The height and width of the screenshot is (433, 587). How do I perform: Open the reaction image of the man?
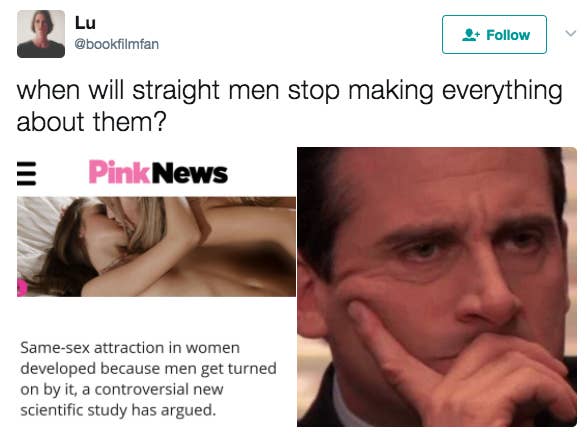(x=437, y=287)
